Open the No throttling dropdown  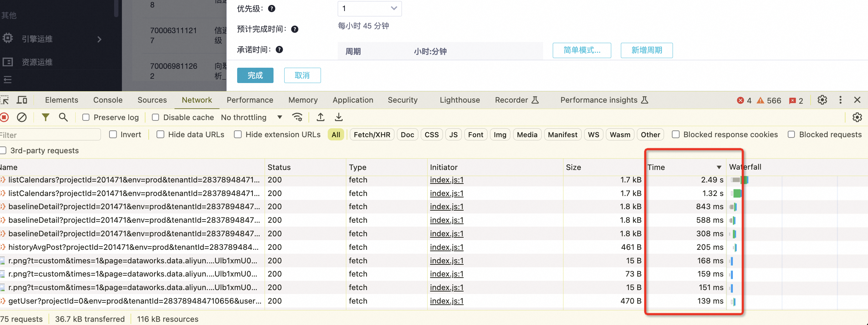(252, 117)
